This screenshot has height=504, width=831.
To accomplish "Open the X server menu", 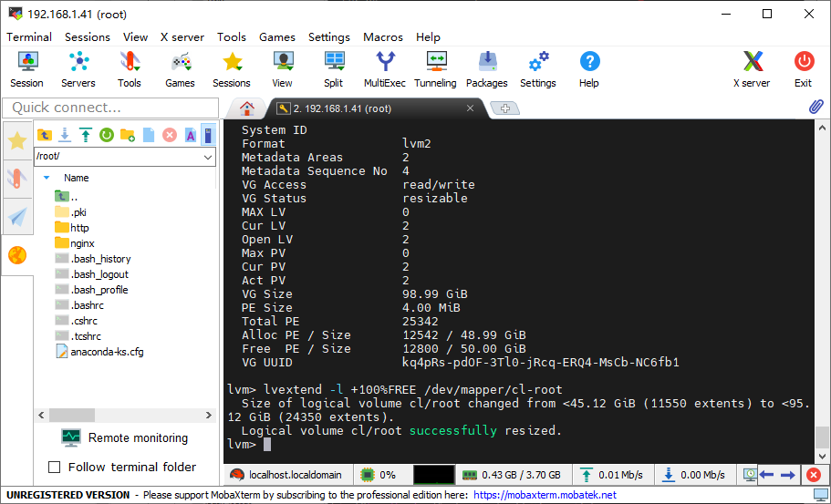I will click(182, 37).
